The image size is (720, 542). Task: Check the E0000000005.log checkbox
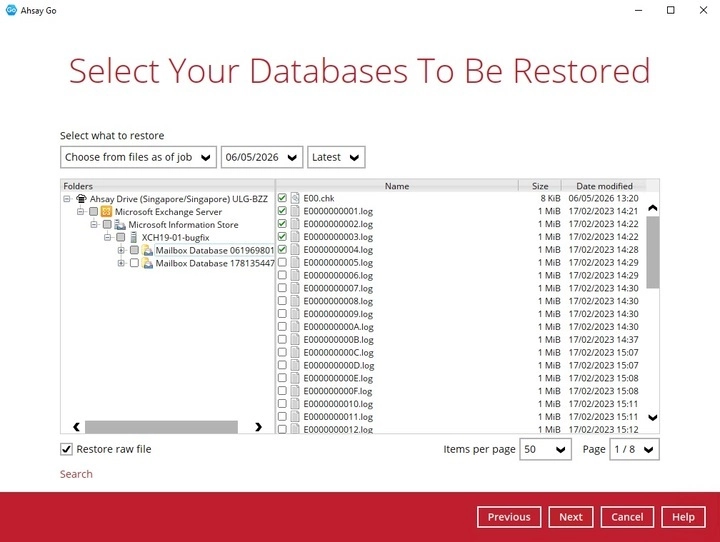click(282, 262)
